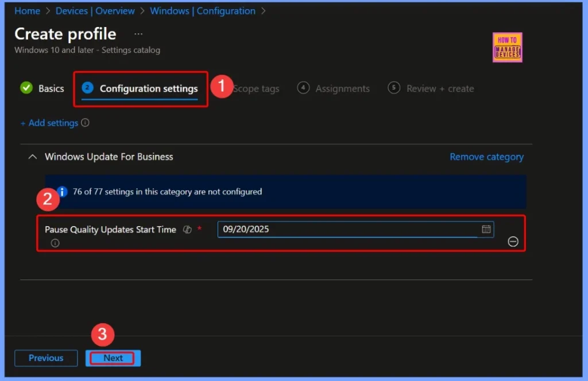This screenshot has height=381, width=588.
Task: Click the Pause Quality Updates Start Time label
Action: (x=110, y=230)
